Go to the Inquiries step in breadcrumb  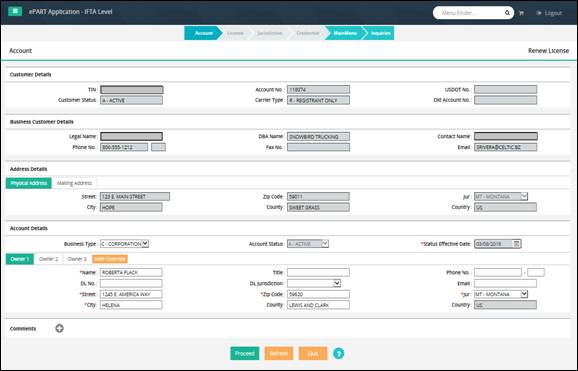tap(380, 33)
